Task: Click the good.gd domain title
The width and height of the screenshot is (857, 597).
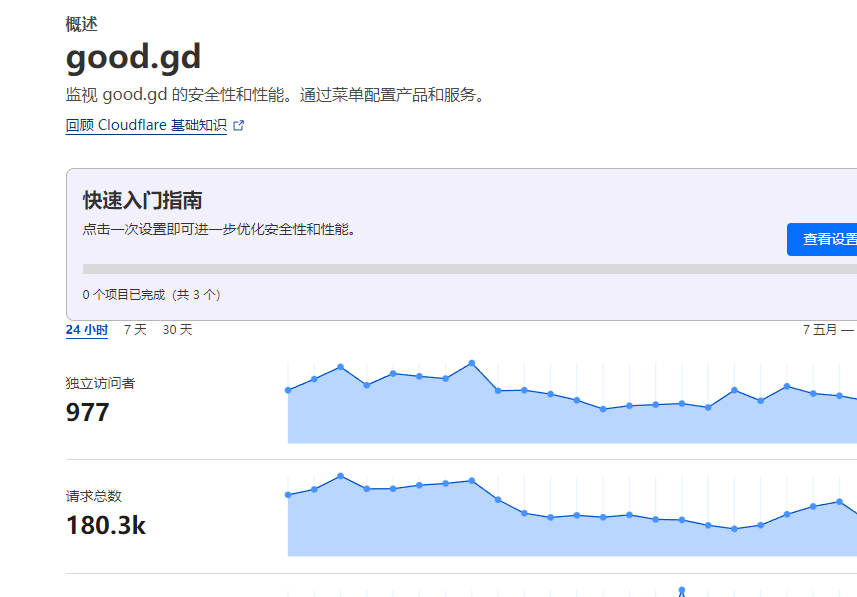Action: (x=134, y=58)
